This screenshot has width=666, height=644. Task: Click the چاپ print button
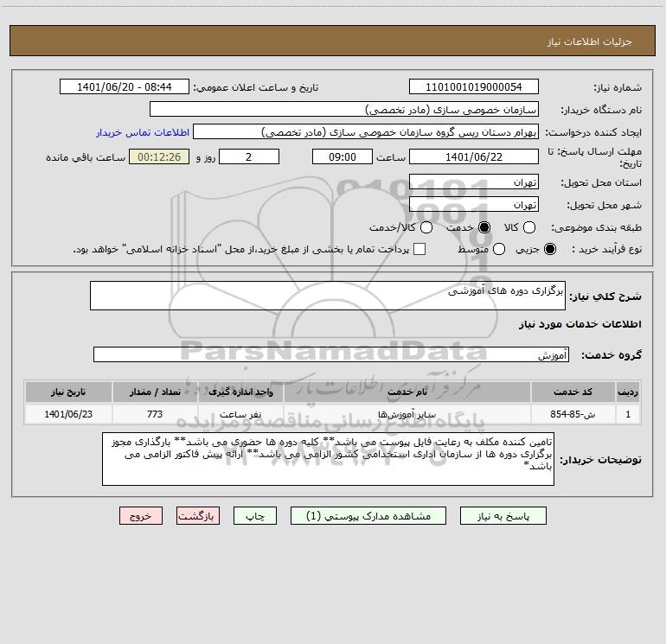click(x=255, y=516)
